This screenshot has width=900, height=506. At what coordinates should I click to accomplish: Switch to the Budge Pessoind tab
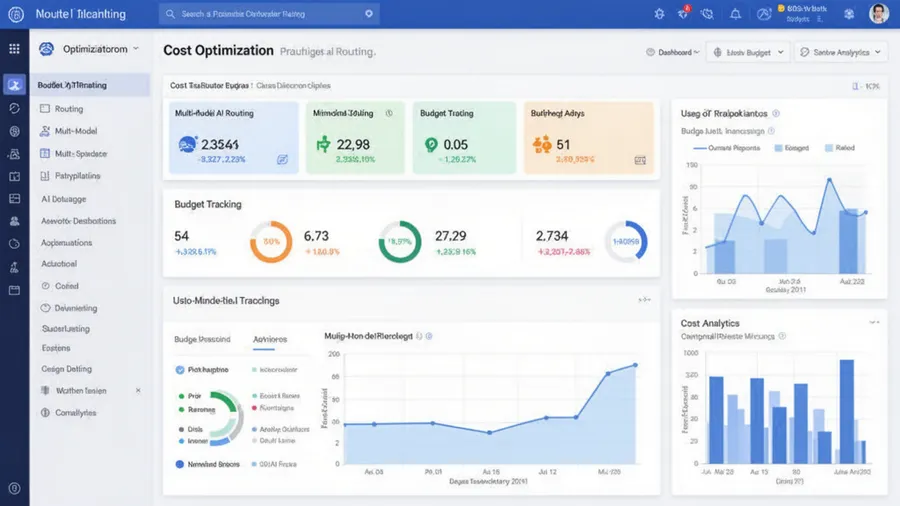point(202,339)
